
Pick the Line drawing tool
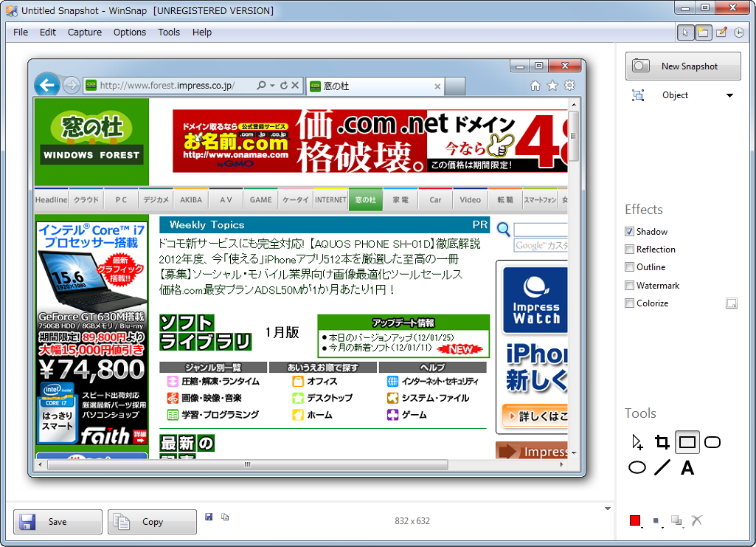[x=662, y=467]
